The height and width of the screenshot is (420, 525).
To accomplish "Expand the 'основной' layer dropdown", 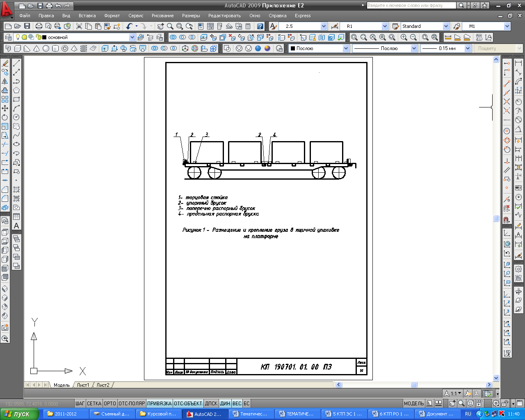I will pos(132,37).
